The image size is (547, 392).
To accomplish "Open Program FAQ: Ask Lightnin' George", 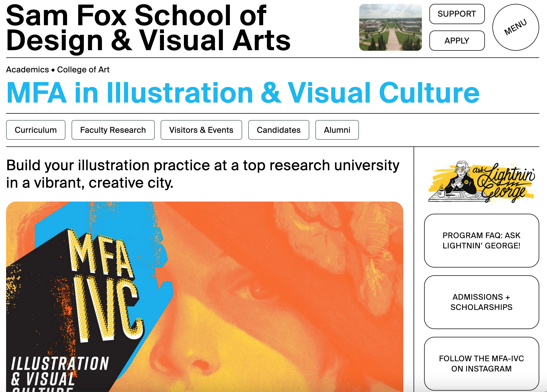I will 482,240.
